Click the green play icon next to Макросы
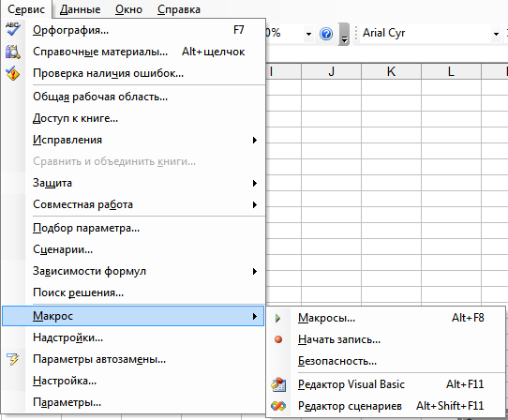 pyautogui.click(x=277, y=318)
